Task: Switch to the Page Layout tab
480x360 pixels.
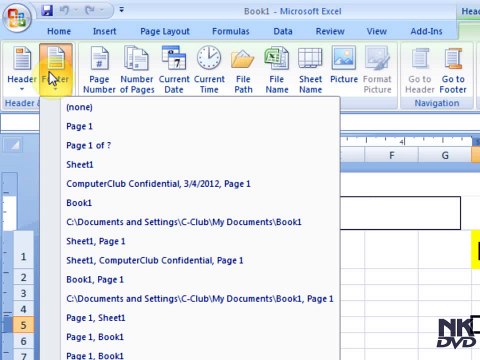Action: point(165,31)
